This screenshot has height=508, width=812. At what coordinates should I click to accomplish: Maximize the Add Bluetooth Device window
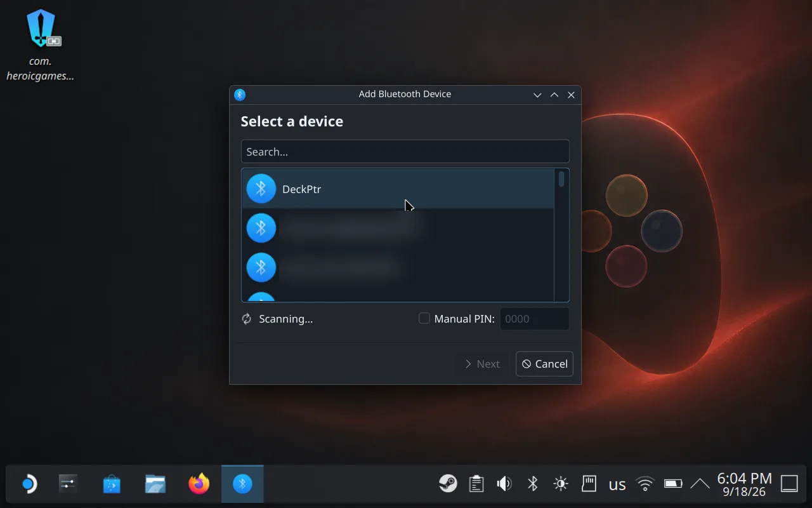(554, 95)
